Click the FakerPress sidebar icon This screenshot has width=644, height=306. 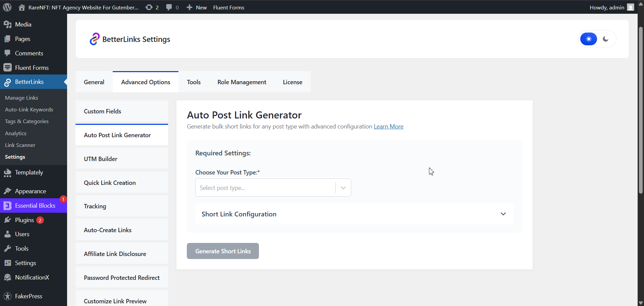[x=7, y=296]
